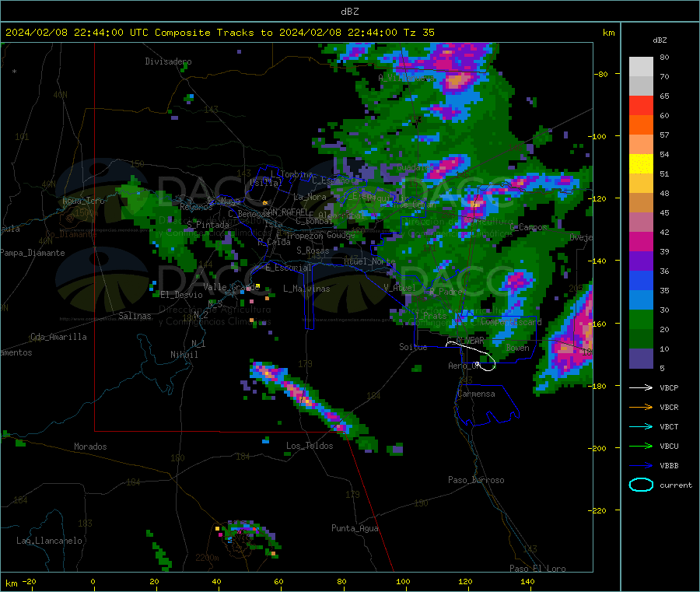The width and height of the screenshot is (700, 592).
Task: Click the Divisadero map label
Action: click(x=168, y=61)
